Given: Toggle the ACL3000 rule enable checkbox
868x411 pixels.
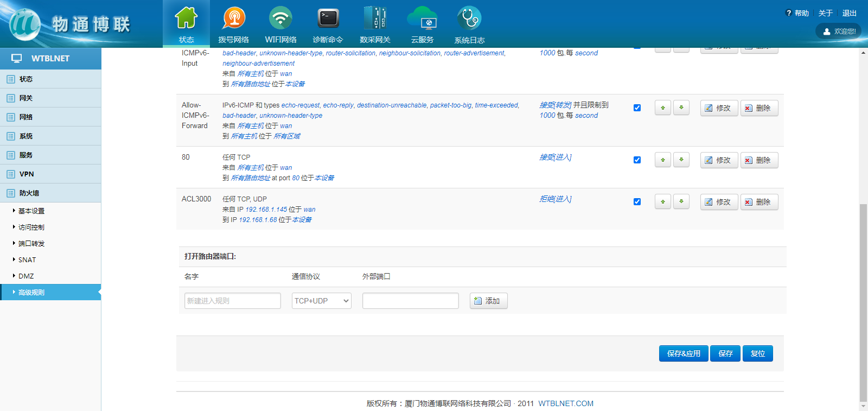Looking at the screenshot, I should click(x=637, y=201).
